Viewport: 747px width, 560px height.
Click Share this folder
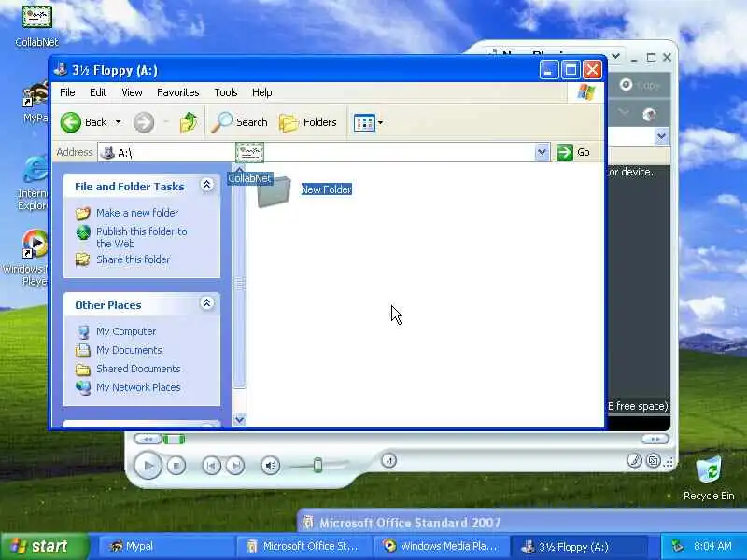133,259
